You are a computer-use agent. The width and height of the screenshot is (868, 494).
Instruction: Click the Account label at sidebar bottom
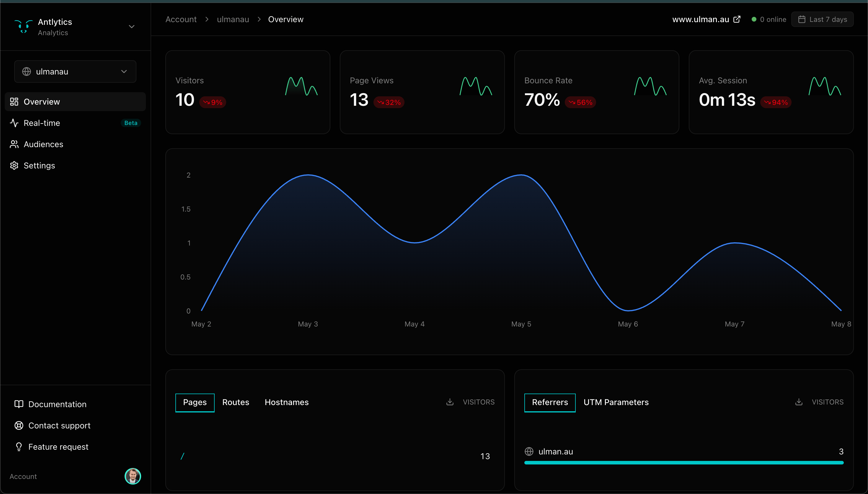pyautogui.click(x=23, y=476)
